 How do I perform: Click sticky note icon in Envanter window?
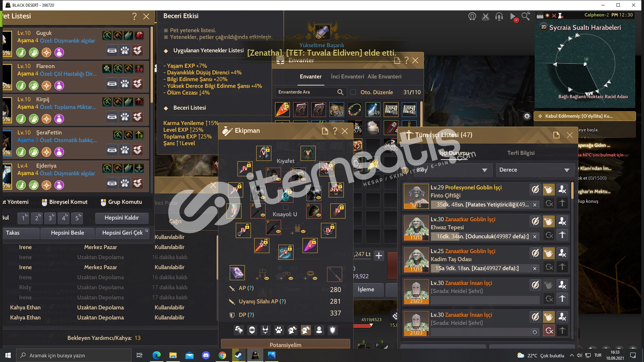[397, 60]
